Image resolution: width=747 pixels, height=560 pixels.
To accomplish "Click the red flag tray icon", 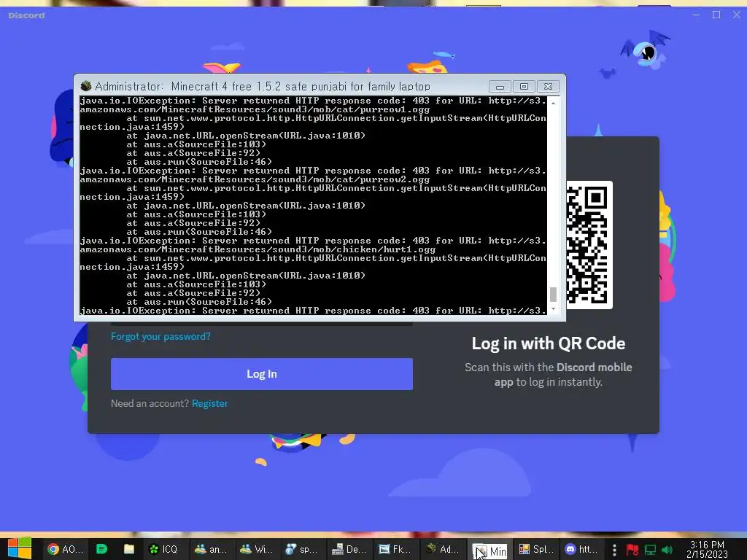I will click(632, 550).
